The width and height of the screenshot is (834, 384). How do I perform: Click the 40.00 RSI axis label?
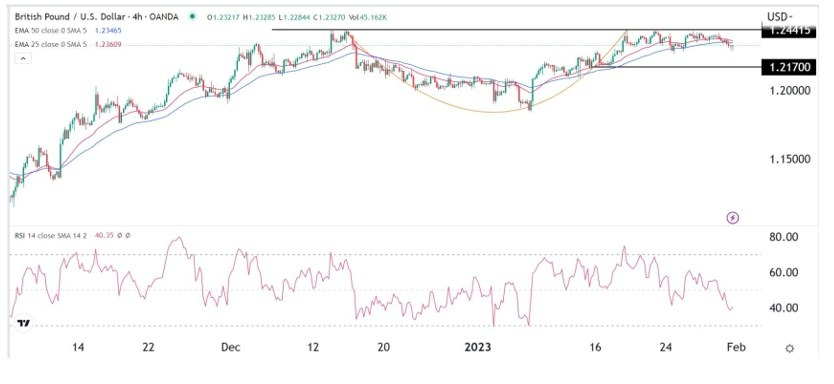pos(783,307)
